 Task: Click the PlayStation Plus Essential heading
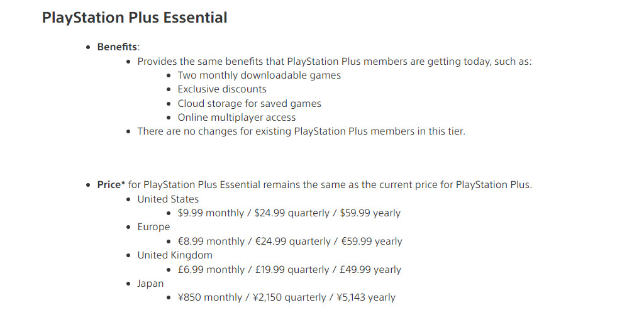(x=135, y=18)
